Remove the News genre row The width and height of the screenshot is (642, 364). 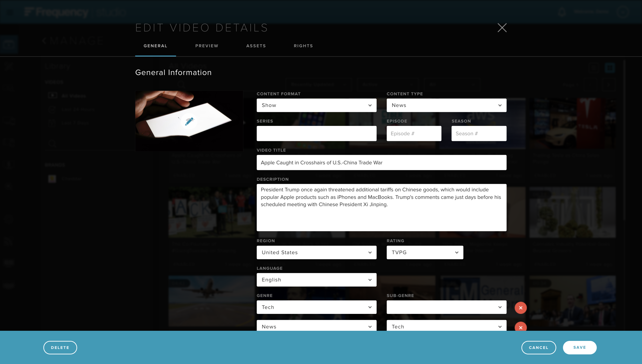(520, 327)
